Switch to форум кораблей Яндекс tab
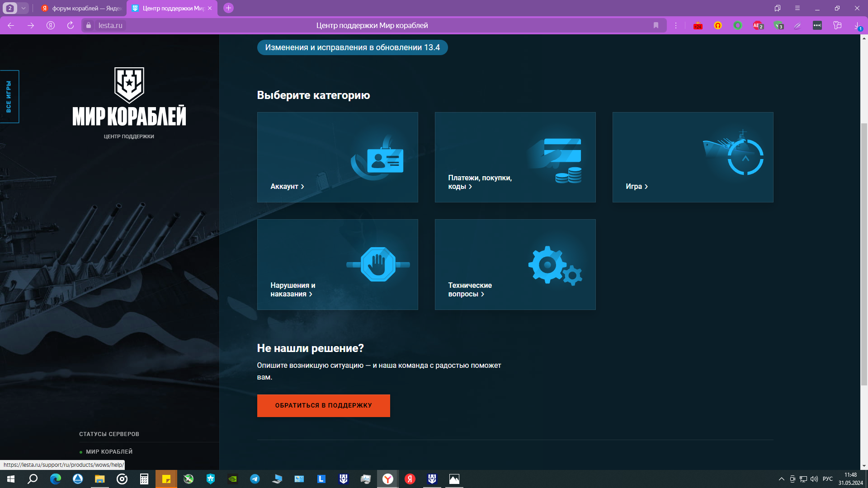The image size is (868, 488). tap(81, 8)
